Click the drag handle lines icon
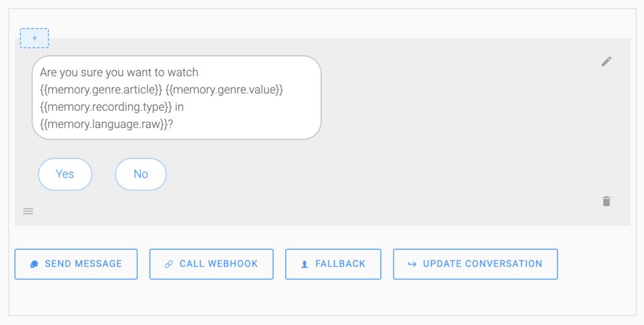 click(28, 211)
